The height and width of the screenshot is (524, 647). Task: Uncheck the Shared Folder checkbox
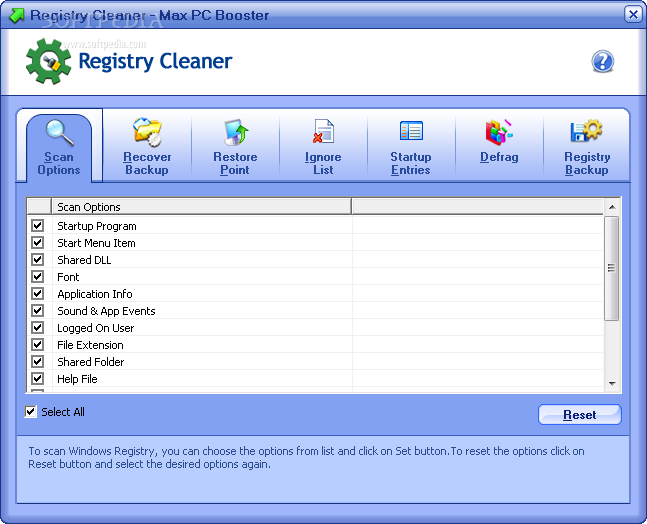pyautogui.click(x=38, y=361)
